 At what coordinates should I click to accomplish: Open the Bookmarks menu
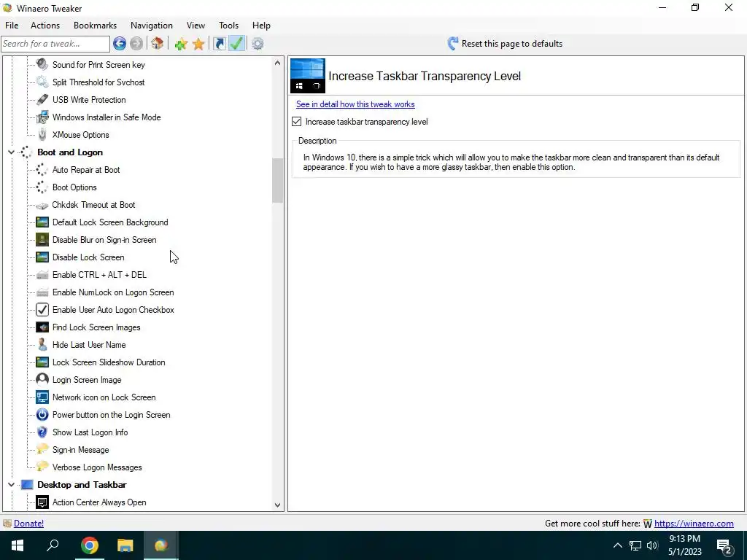[x=96, y=26]
